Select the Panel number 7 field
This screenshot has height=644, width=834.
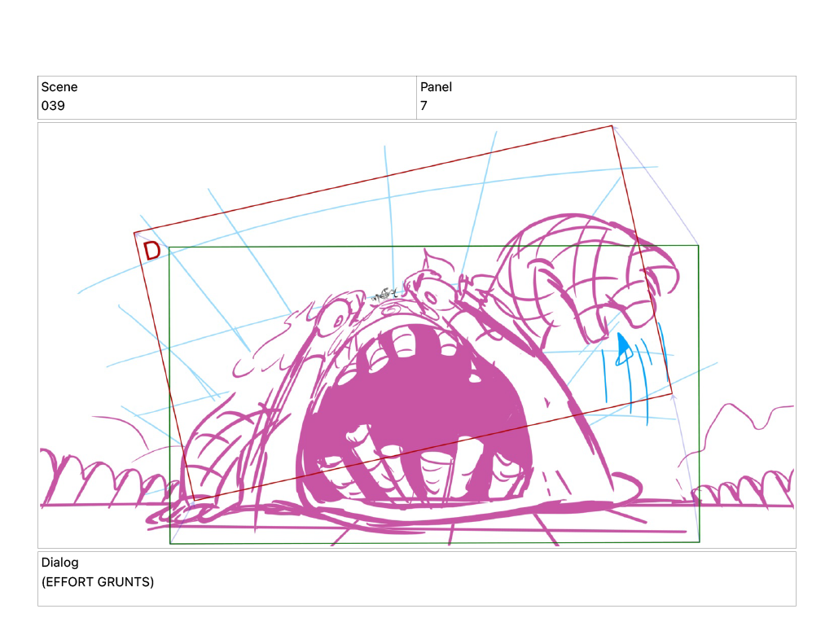424,106
